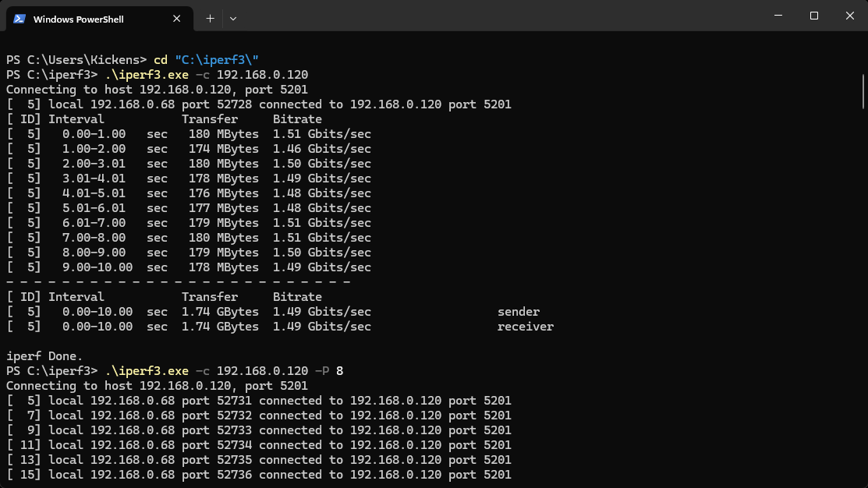The image size is (868, 488).
Task: Click the PowerShell icon in the tab
Action: [x=19, y=19]
